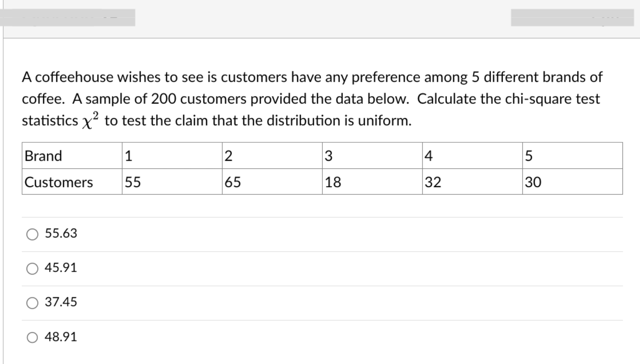Click the Brand header cell
Screen dimensions: 640x364
coord(72,156)
